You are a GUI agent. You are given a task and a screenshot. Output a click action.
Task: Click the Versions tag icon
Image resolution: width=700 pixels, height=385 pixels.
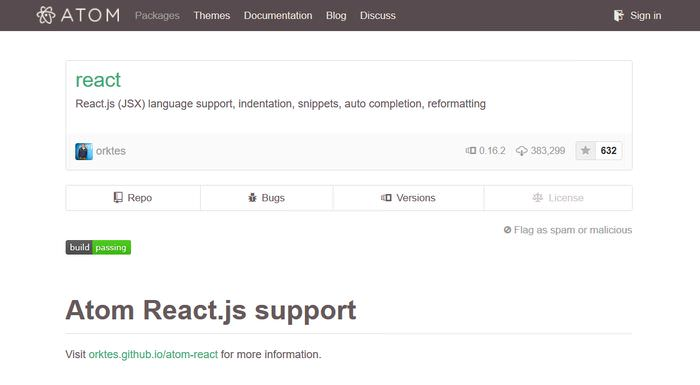click(386, 197)
